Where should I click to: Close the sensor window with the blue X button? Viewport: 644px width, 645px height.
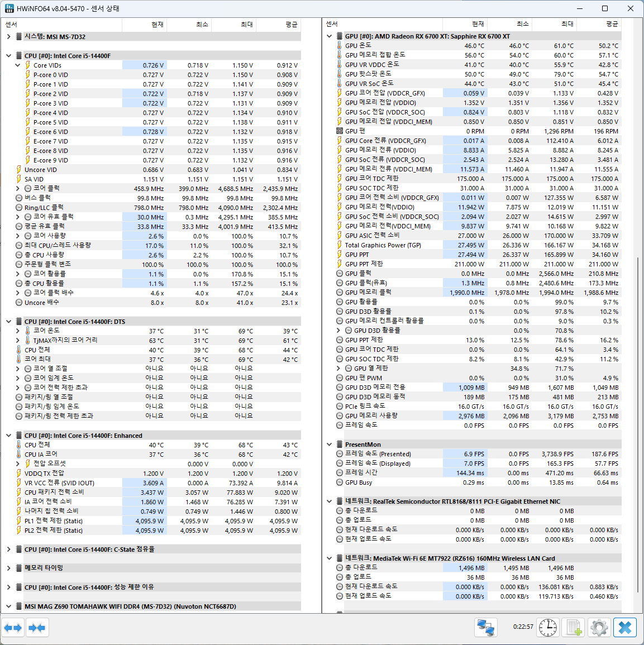click(x=625, y=628)
